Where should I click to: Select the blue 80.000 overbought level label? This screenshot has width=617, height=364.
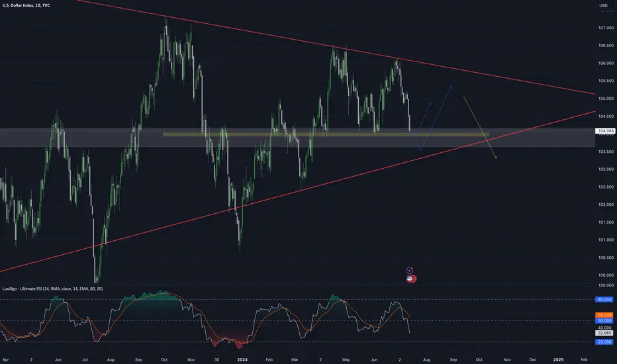[x=604, y=299]
